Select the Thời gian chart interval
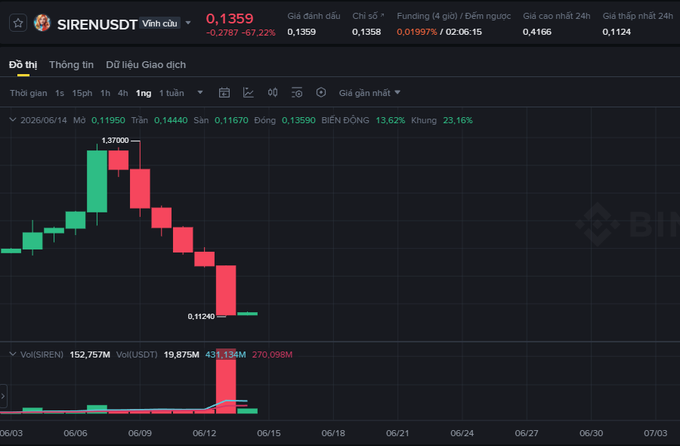This screenshot has width=680, height=446. point(29,93)
